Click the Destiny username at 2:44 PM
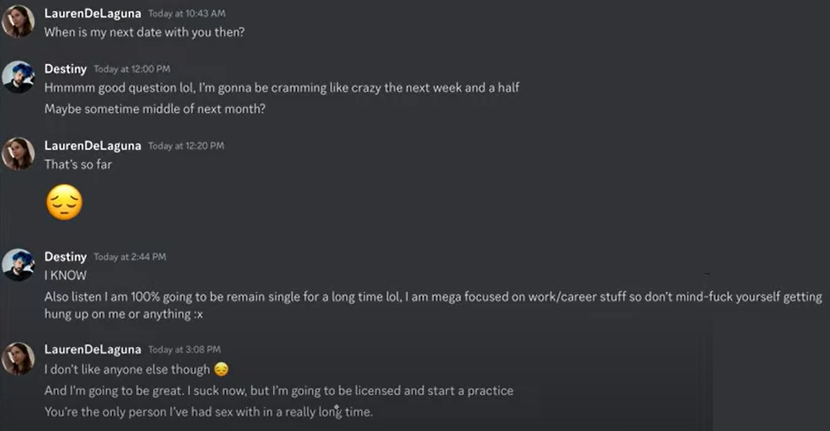The width and height of the screenshot is (830, 431). click(66, 257)
